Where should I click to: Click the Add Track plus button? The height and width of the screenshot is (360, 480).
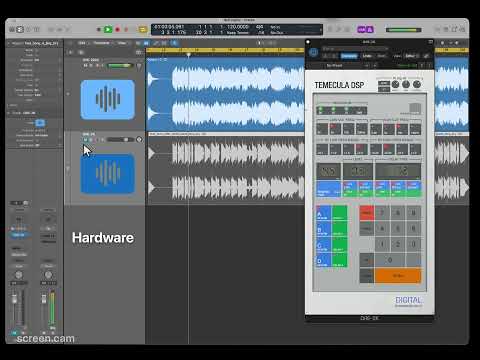tap(70, 53)
